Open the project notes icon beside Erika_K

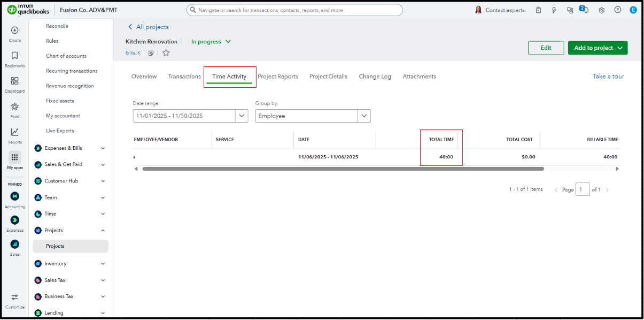[151, 53]
